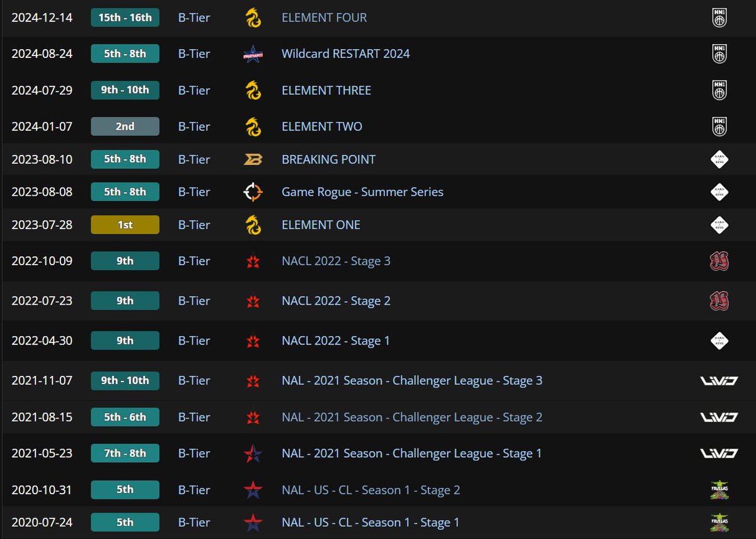This screenshot has width=756, height=539.
Task: Open NAL 2021 Challenger League Stage 1 link
Action: click(x=411, y=453)
